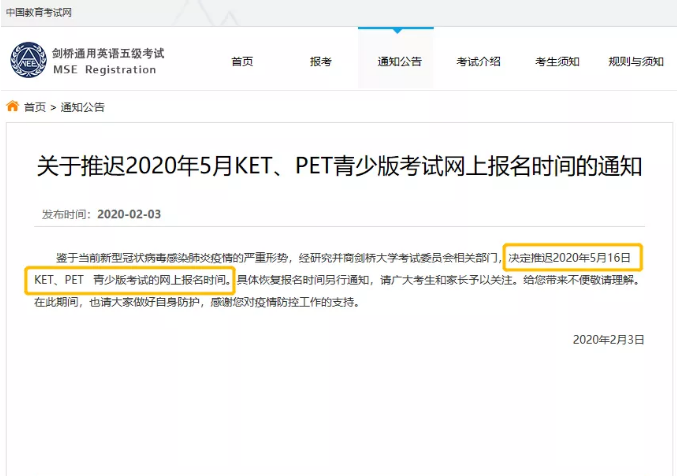Click the sentence 具体恢复报名时间另行通知
The image size is (677, 476).
[x=303, y=280]
